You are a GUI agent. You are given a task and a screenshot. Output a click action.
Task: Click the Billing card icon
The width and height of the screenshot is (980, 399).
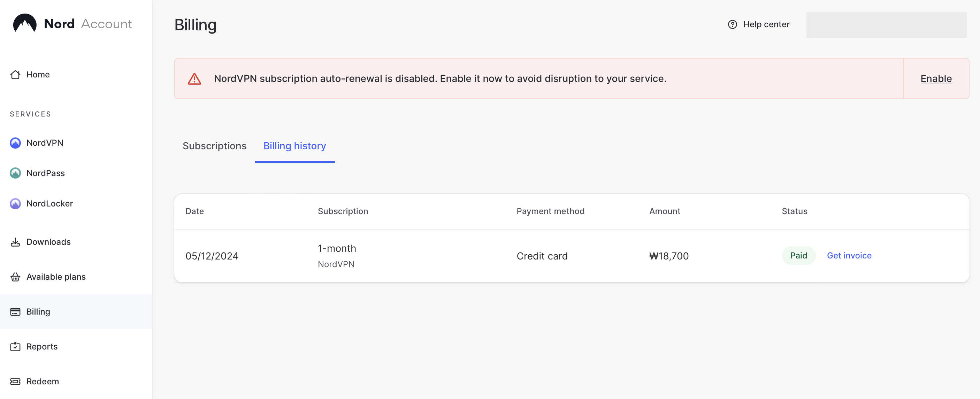(x=15, y=312)
